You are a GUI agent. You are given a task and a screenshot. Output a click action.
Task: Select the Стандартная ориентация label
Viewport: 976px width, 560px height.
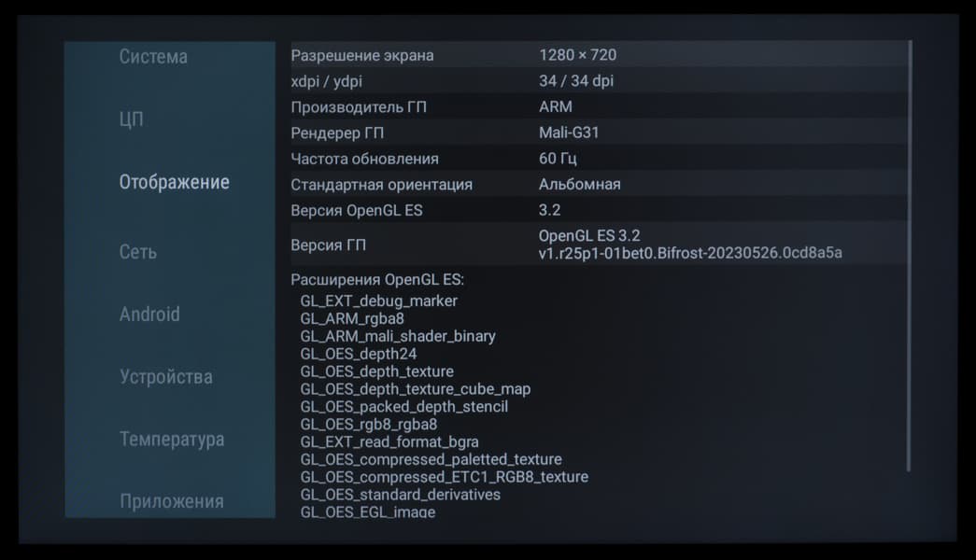click(x=382, y=185)
